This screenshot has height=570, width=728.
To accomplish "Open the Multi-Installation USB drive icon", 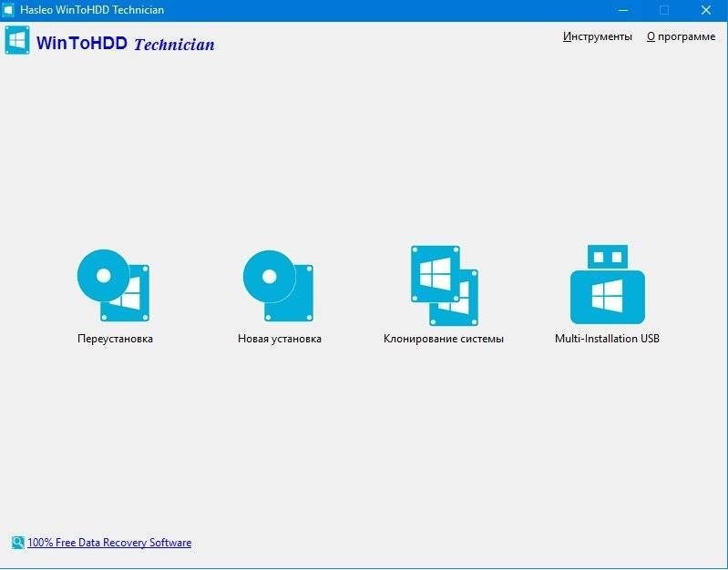I will 608,284.
